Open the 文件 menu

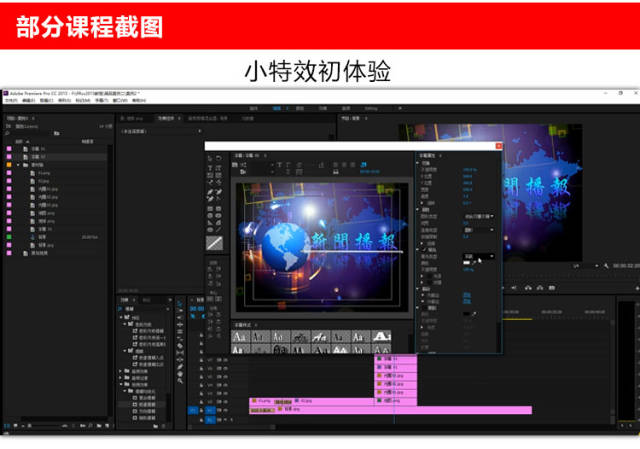pyautogui.click(x=11, y=100)
